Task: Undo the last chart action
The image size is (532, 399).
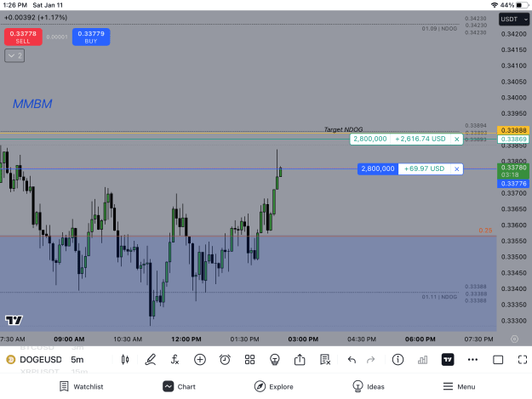Action: 352,360
